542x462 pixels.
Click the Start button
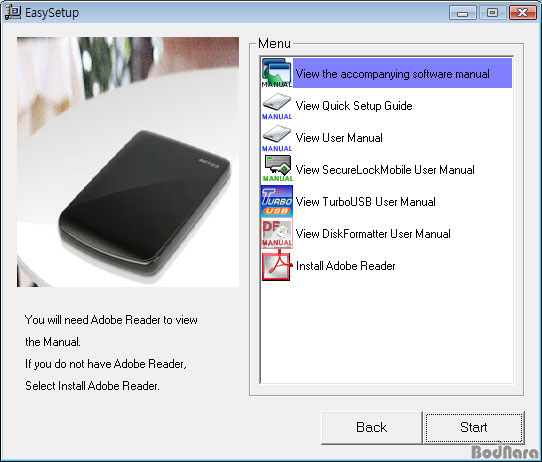[474, 427]
